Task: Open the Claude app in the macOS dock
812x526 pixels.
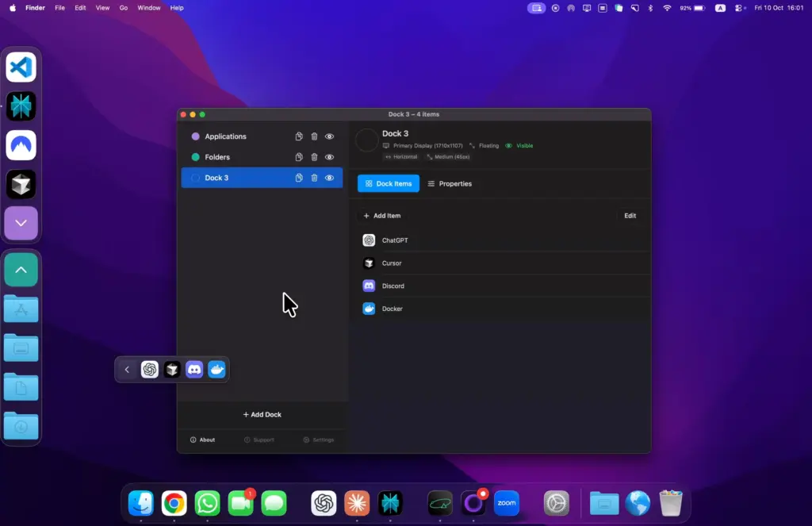Action: click(357, 503)
